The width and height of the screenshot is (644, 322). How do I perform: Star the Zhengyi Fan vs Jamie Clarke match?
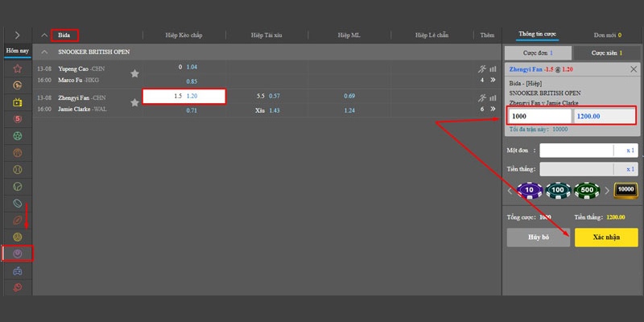tap(134, 102)
